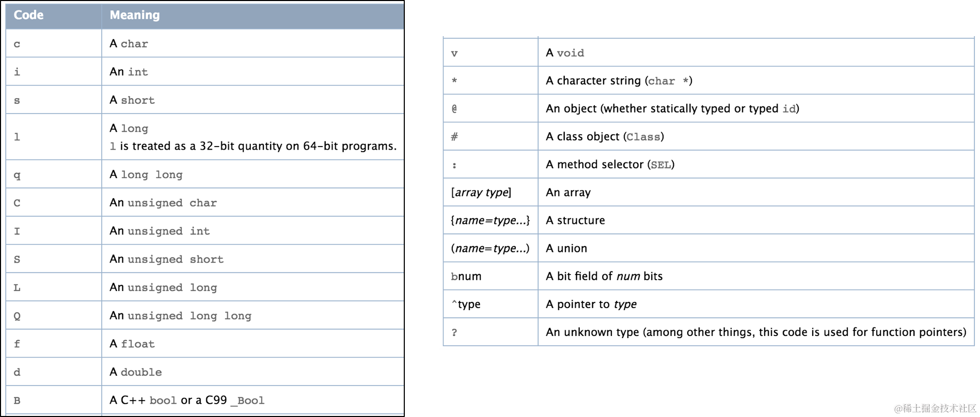Click the "{name=type...}" structure code cell
Viewport: 980px width, 417px height.
click(490, 220)
